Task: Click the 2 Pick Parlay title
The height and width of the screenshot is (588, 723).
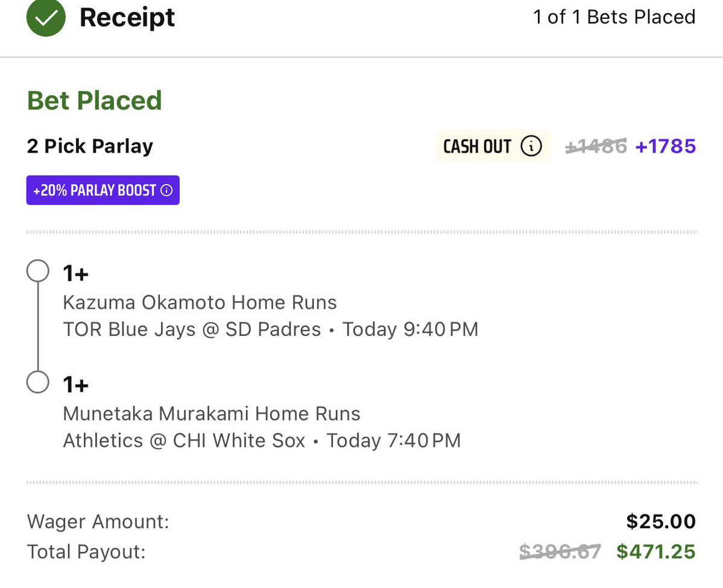Action: coord(90,146)
